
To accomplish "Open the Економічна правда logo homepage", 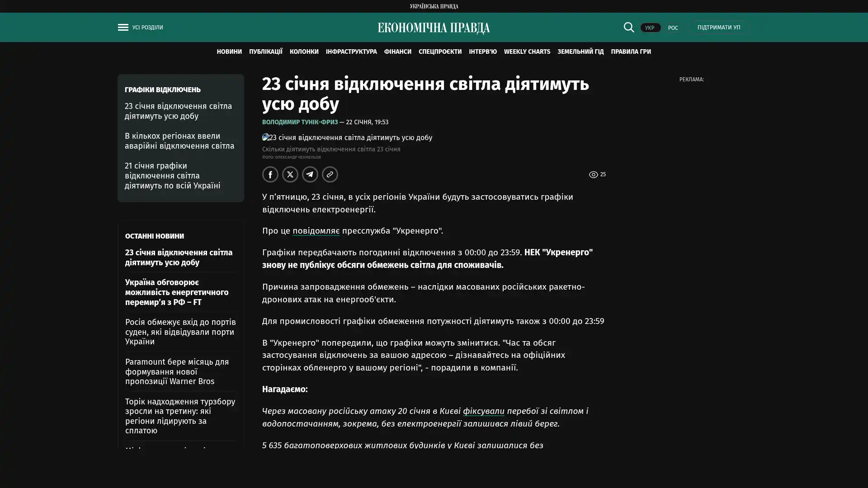I will (434, 28).
